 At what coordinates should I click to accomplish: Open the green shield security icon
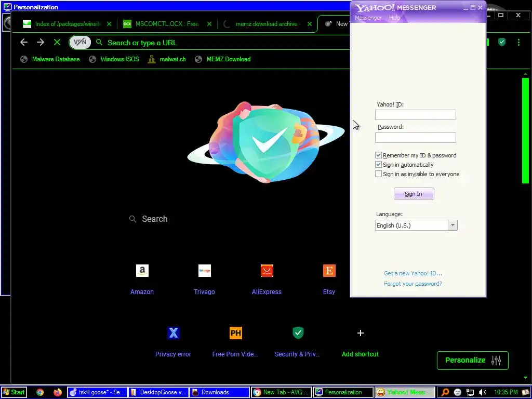(502, 42)
